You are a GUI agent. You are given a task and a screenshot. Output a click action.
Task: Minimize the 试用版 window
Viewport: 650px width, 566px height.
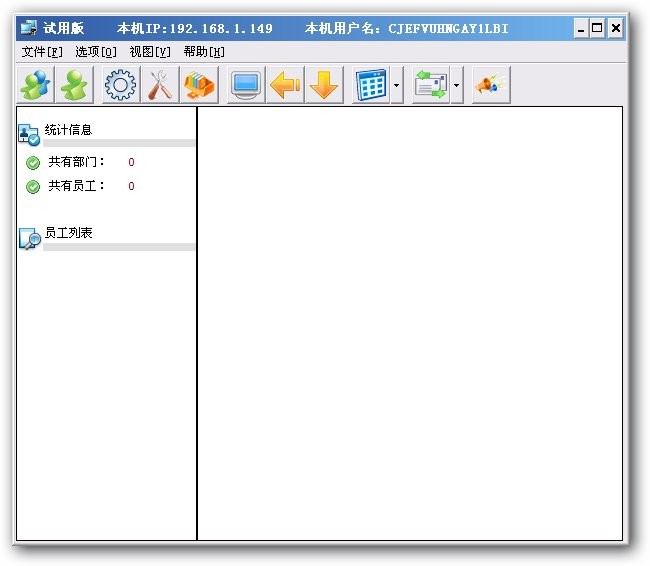tap(581, 28)
